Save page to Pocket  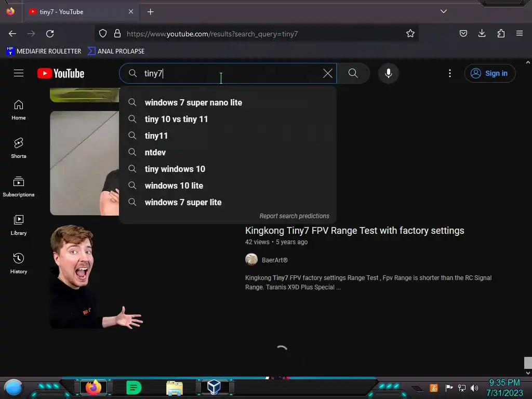[x=463, y=33]
